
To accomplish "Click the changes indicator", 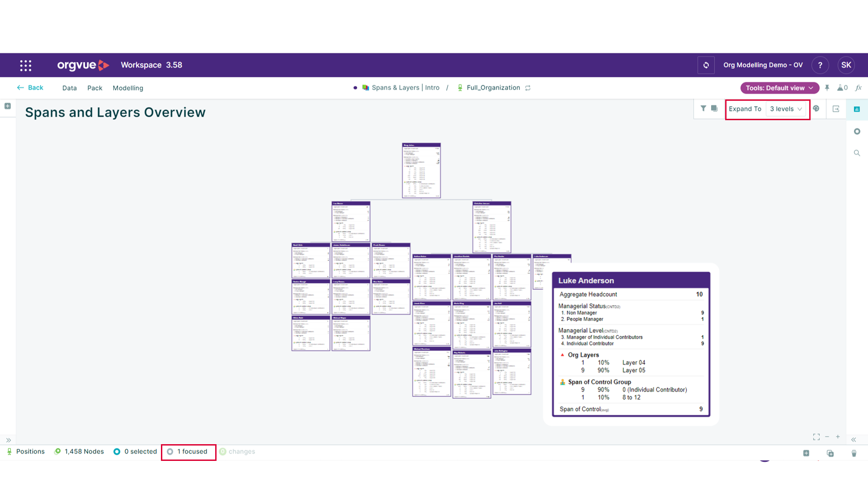I will (x=237, y=451).
